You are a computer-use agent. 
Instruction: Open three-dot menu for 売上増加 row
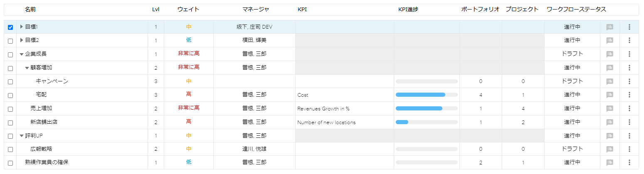(629, 108)
